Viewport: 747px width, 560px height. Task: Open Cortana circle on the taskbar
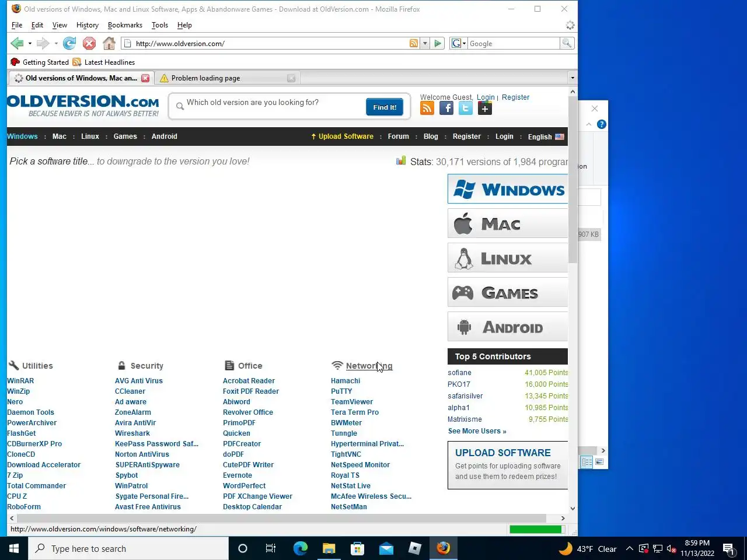click(x=243, y=548)
